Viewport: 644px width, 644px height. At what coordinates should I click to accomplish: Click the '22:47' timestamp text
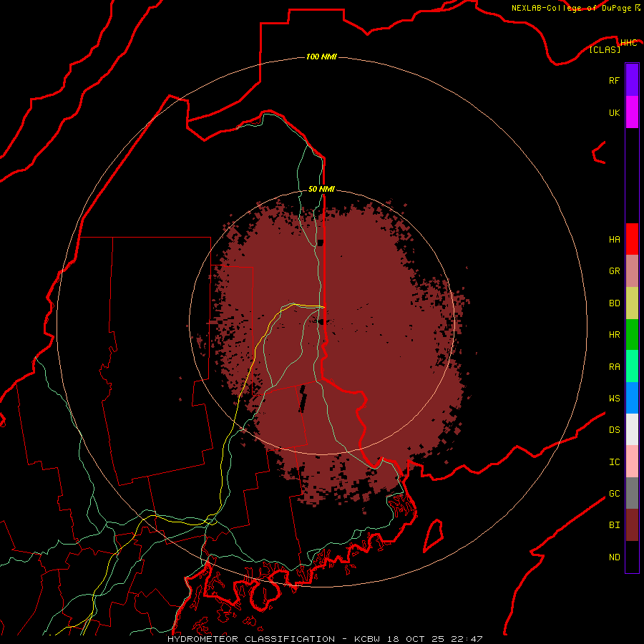pyautogui.click(x=469, y=639)
